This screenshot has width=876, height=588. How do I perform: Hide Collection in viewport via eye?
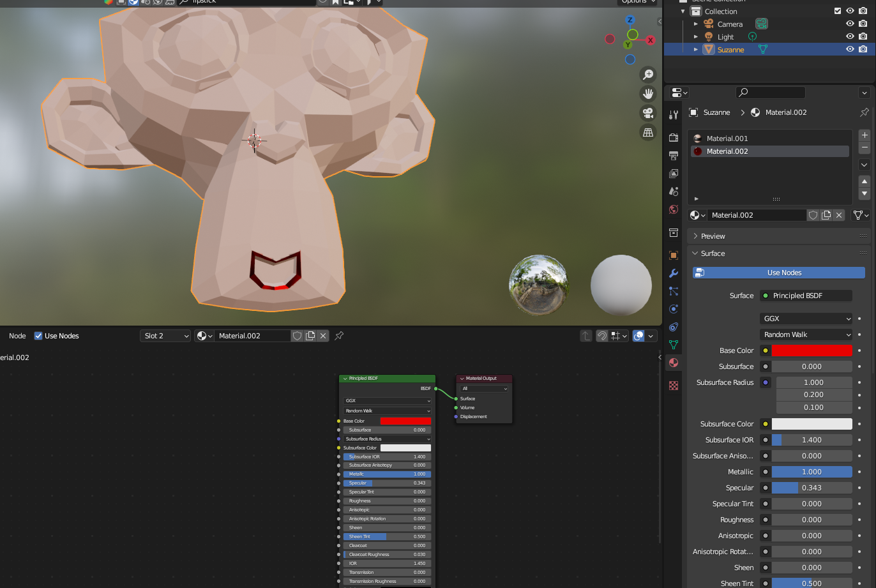(850, 11)
